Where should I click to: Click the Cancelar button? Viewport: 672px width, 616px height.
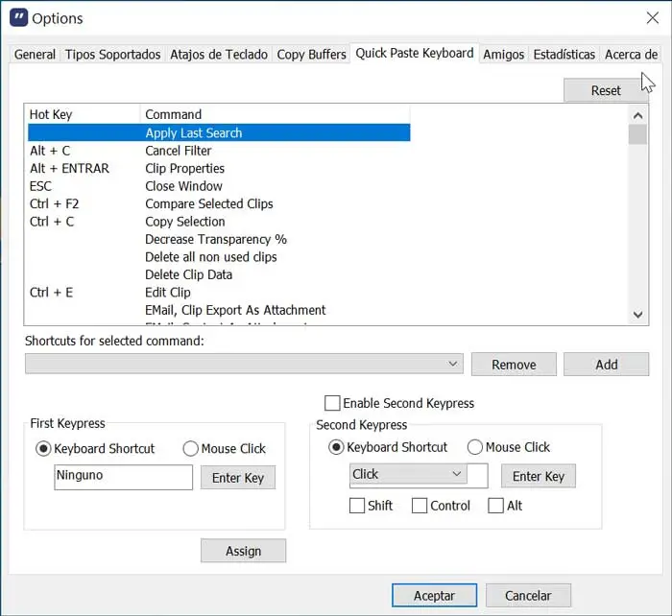coord(528,596)
